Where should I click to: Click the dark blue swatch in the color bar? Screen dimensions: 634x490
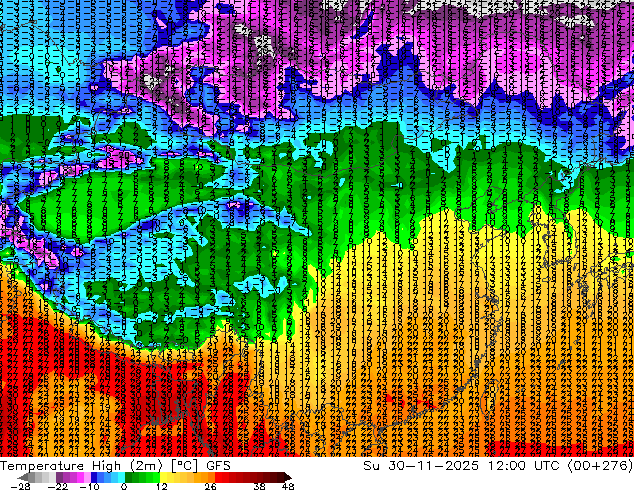(x=94, y=477)
